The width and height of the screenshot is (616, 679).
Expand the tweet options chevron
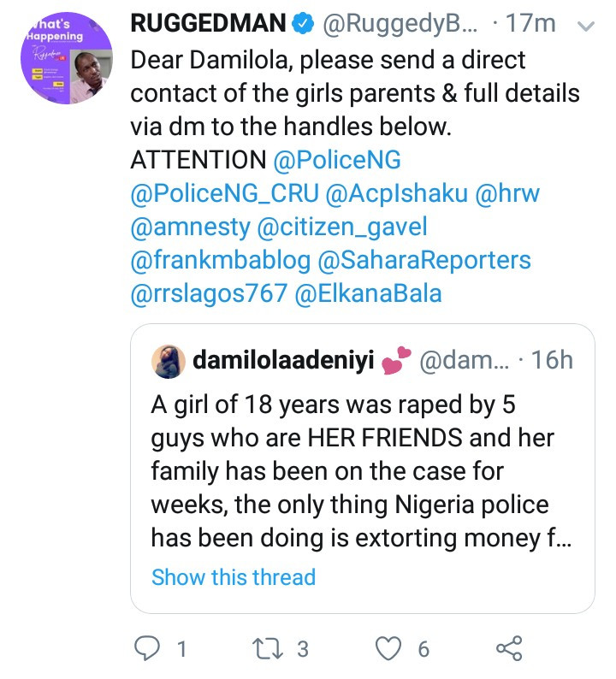tap(587, 27)
